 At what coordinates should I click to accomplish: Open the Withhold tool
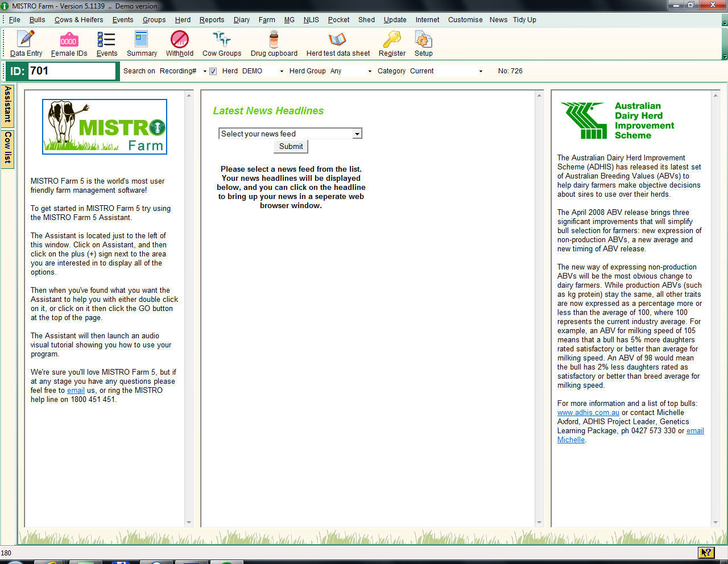pyautogui.click(x=180, y=44)
